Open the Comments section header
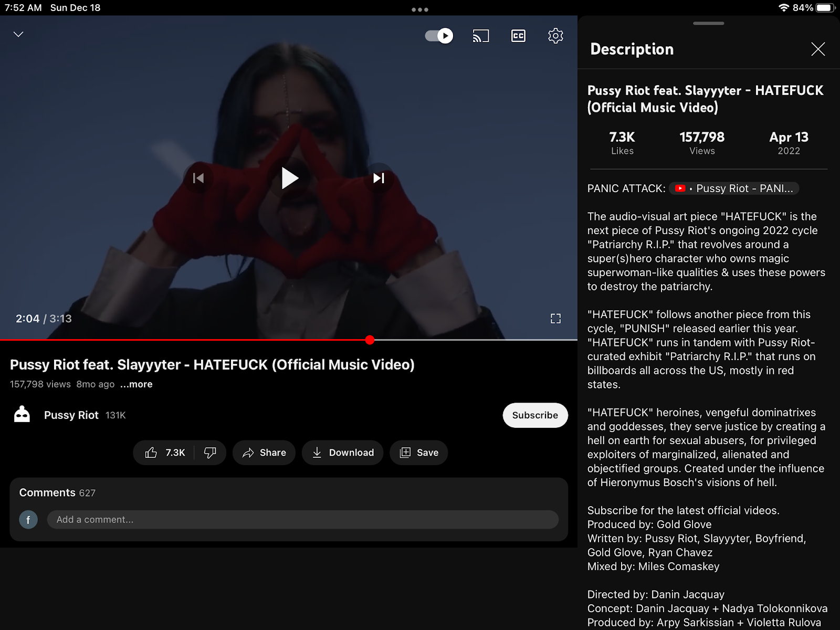Viewport: 840px width, 630px height. 57,493
